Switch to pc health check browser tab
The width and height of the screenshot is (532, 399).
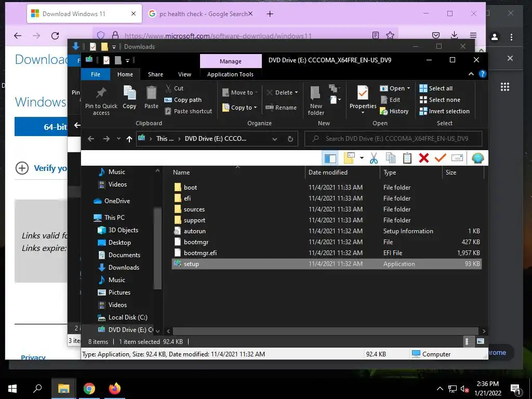click(x=201, y=14)
